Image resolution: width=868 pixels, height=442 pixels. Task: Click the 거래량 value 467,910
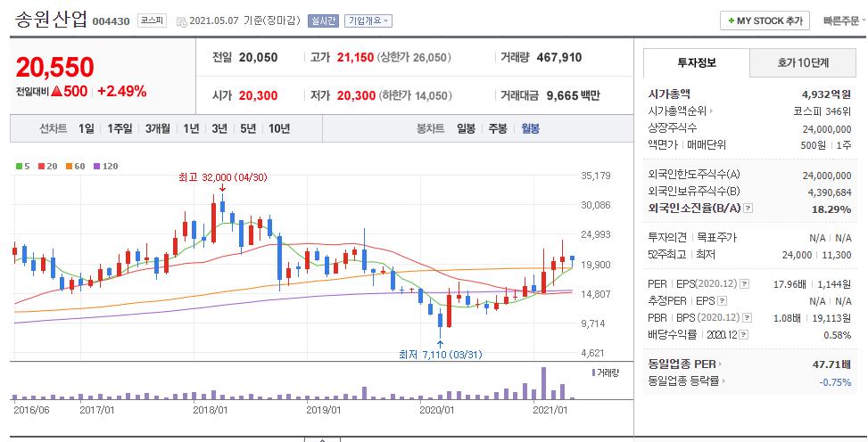tap(559, 57)
